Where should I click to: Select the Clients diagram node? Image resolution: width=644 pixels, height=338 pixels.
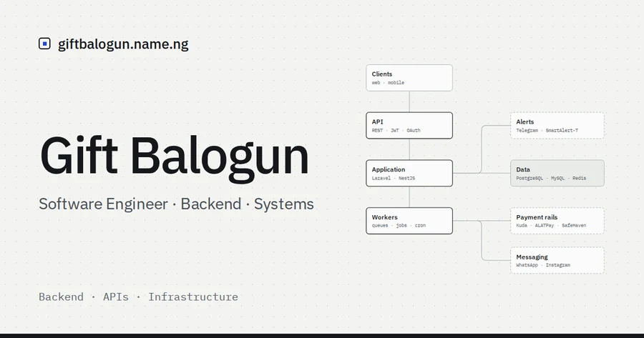click(409, 78)
